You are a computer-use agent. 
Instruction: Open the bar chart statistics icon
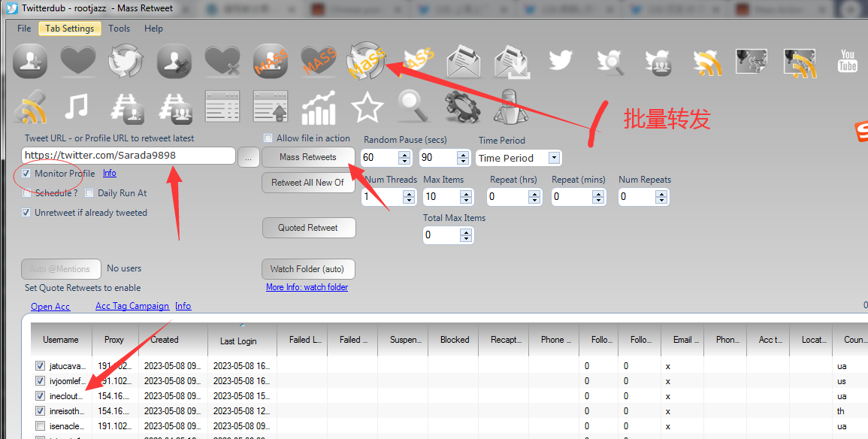pos(319,107)
